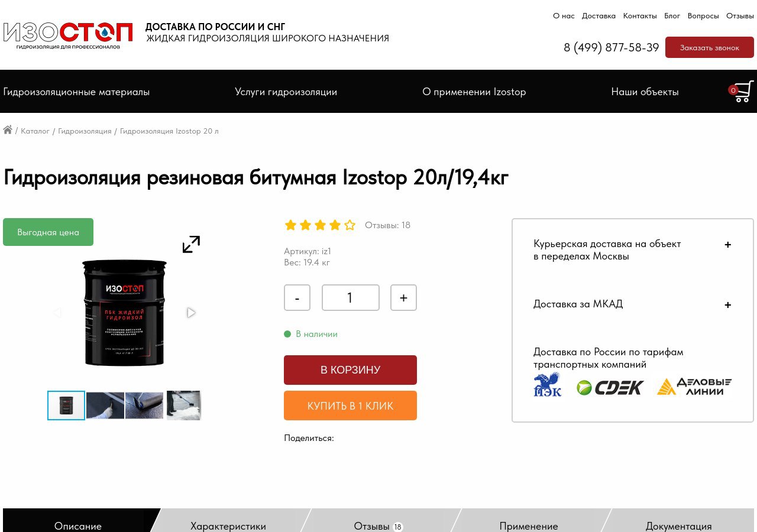Show the previous product image arrow
The image size is (757, 532).
pyautogui.click(x=57, y=313)
